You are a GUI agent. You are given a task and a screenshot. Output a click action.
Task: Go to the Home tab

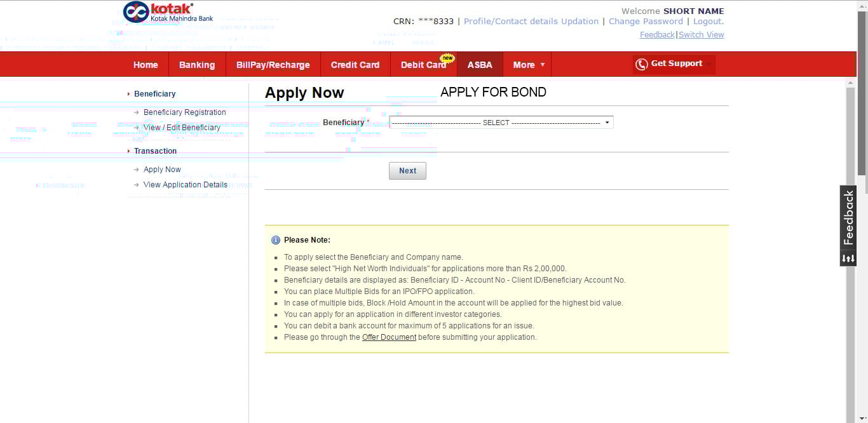click(x=146, y=65)
